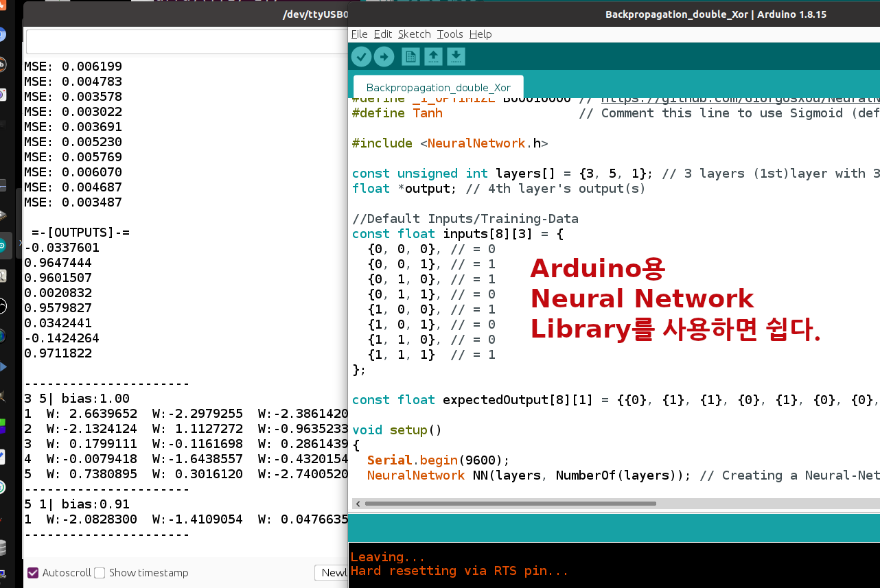
Task: Click the output value '-0.0337601'
Action: coord(62,248)
